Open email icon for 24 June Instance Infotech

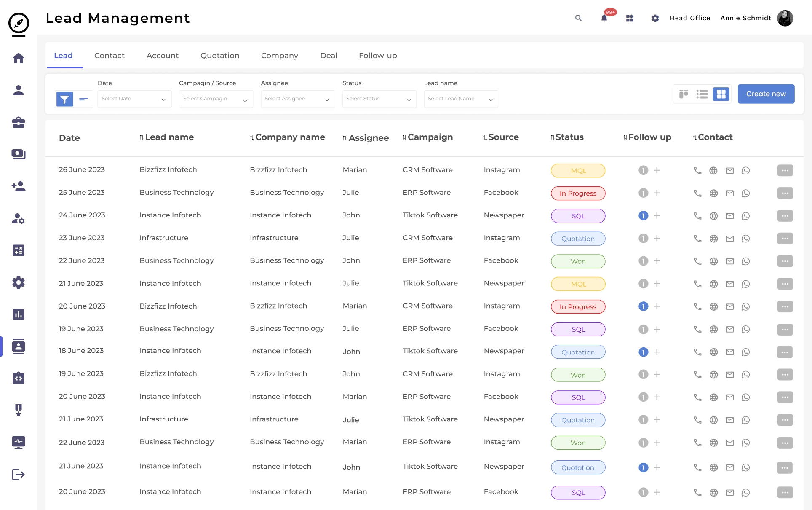[x=729, y=216]
